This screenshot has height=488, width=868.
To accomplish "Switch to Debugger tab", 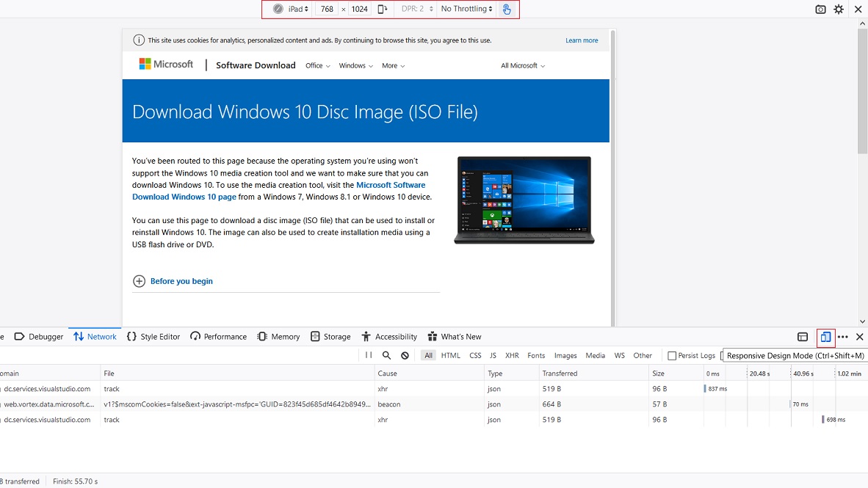I will click(38, 336).
